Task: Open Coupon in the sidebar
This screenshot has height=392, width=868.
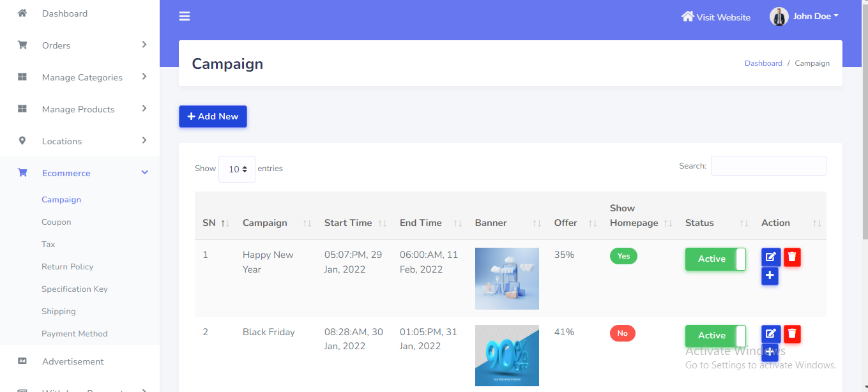Action: point(56,222)
